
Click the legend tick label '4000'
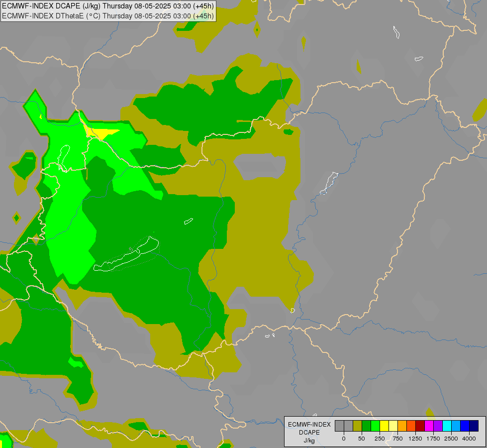pyautogui.click(x=469, y=439)
